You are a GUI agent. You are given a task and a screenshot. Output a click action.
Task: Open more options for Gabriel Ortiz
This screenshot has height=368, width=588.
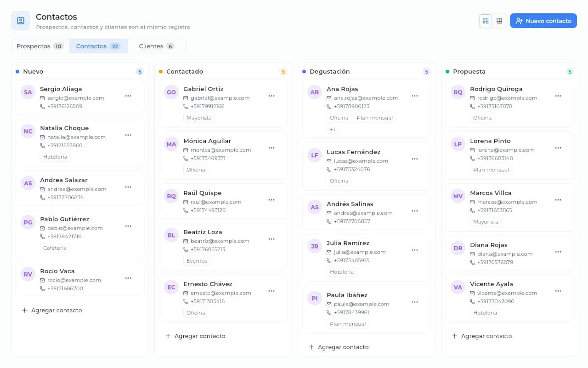271,96
